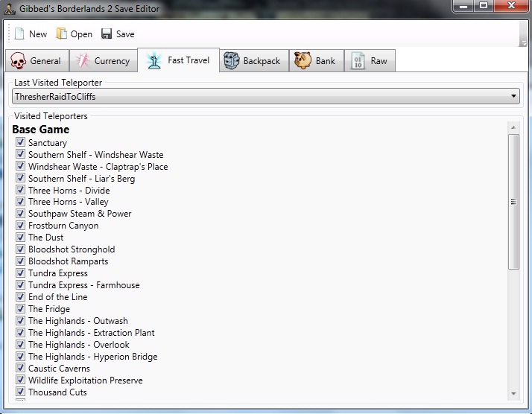532x414 pixels.
Task: Toggle Three Horns - Divide checkbox
Action: pos(20,189)
